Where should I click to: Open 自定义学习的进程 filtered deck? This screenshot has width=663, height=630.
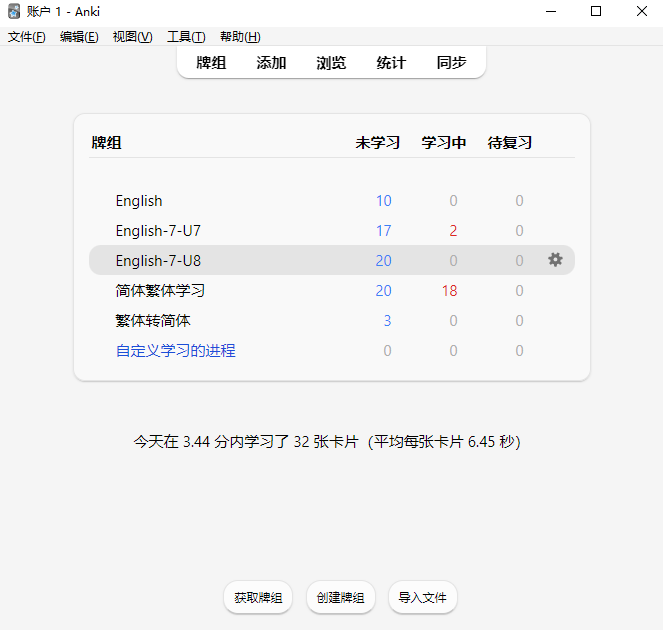[175, 351]
